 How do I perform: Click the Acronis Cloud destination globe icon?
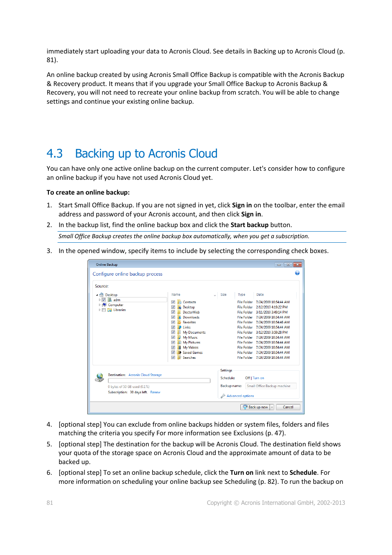coord(99,377)
